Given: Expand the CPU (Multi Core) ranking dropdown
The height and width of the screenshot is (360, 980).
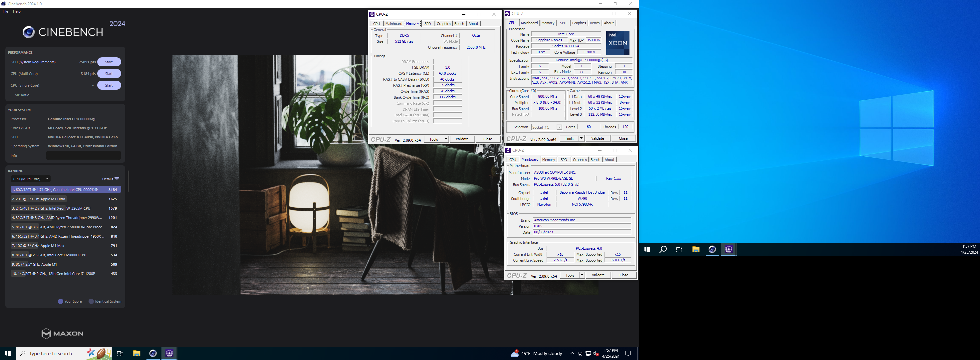Looking at the screenshot, I should coord(30,179).
